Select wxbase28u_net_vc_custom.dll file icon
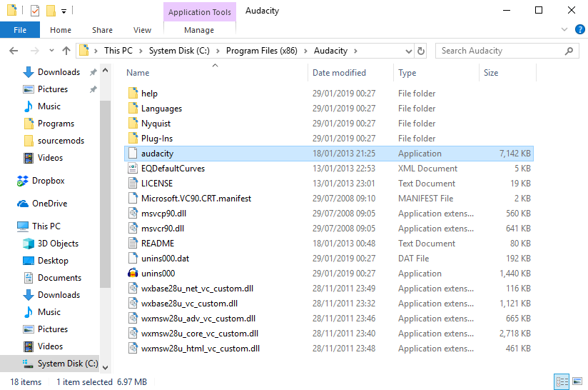The height and width of the screenshot is (390, 588). (133, 289)
